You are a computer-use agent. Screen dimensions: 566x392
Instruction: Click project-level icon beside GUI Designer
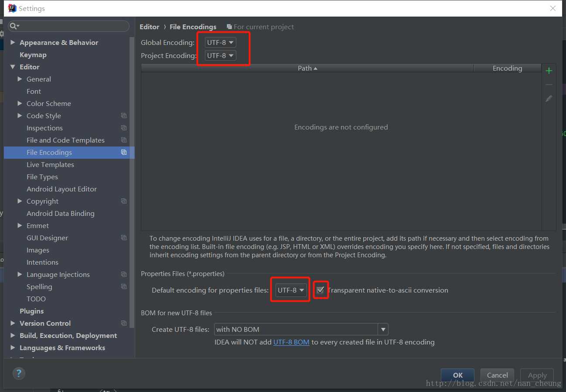124,238
